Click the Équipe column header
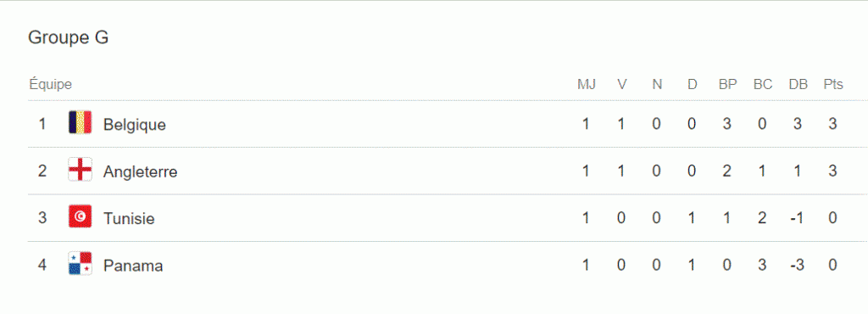This screenshot has height=314, width=868. point(50,84)
